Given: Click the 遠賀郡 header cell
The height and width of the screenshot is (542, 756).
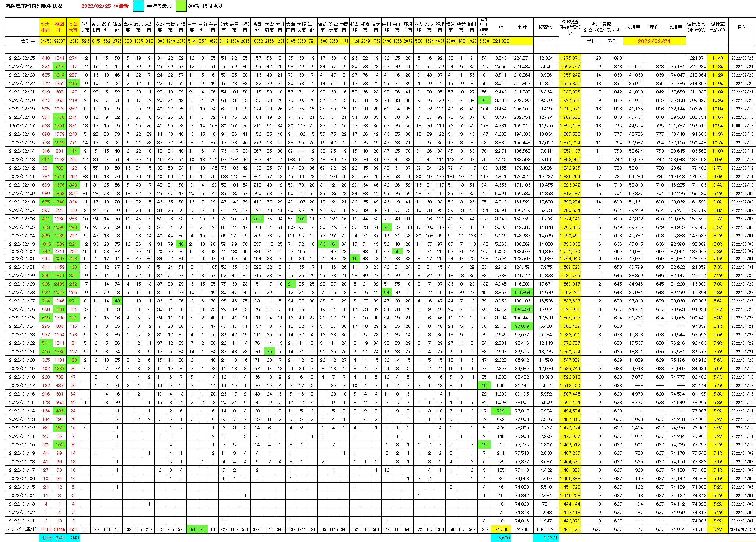Looking at the screenshot, I should coord(117,27).
